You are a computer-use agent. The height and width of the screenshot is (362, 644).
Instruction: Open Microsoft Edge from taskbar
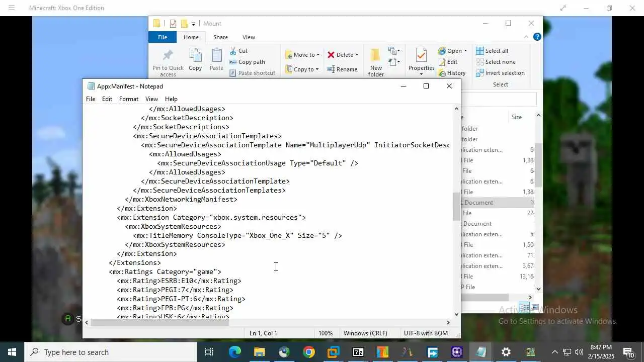tap(235, 352)
